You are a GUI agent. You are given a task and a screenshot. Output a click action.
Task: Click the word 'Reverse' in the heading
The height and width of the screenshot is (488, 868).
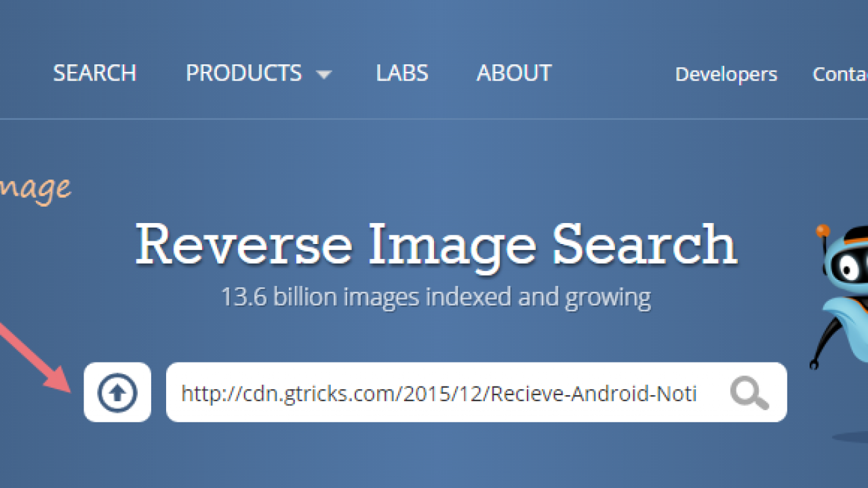point(243,245)
